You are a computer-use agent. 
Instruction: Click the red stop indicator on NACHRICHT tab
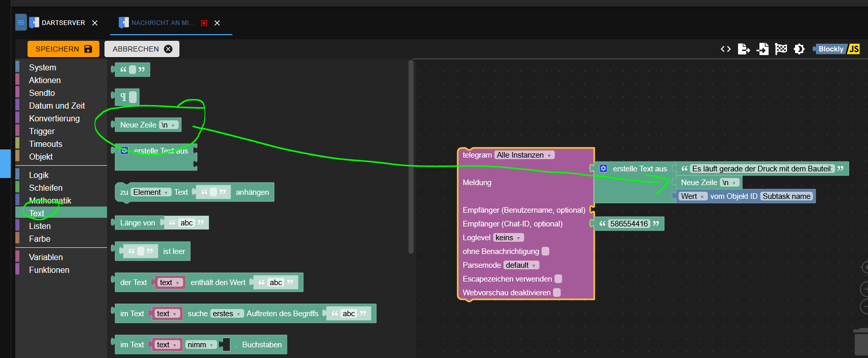pyautogui.click(x=204, y=23)
